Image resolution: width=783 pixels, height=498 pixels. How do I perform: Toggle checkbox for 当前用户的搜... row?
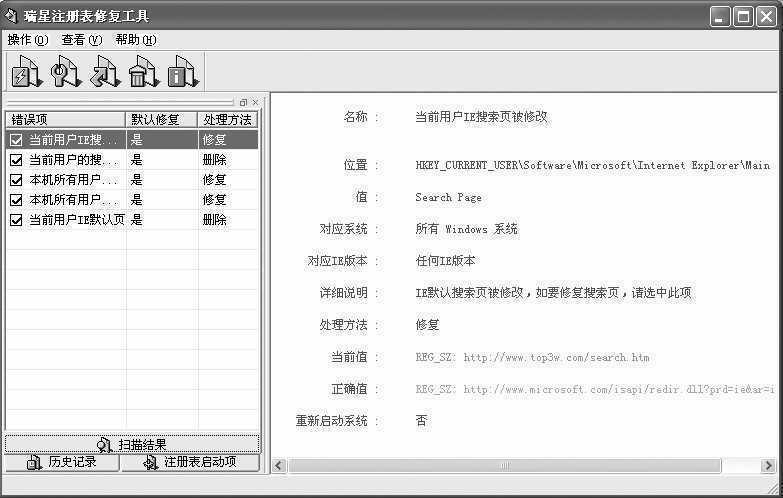click(16, 160)
